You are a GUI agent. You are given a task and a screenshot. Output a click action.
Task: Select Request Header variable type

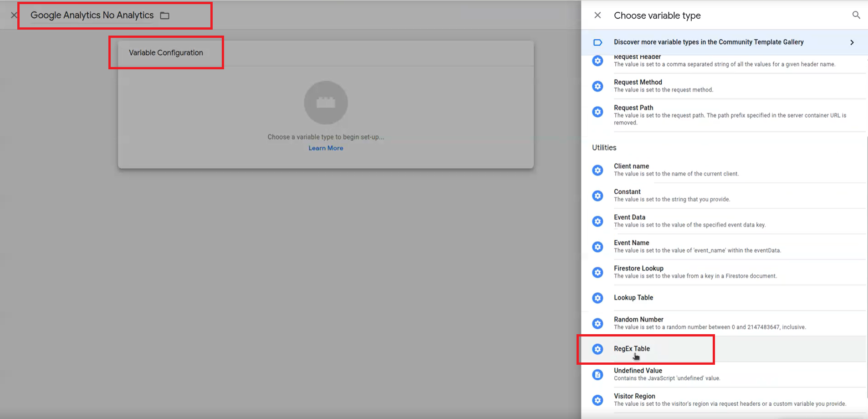724,63
